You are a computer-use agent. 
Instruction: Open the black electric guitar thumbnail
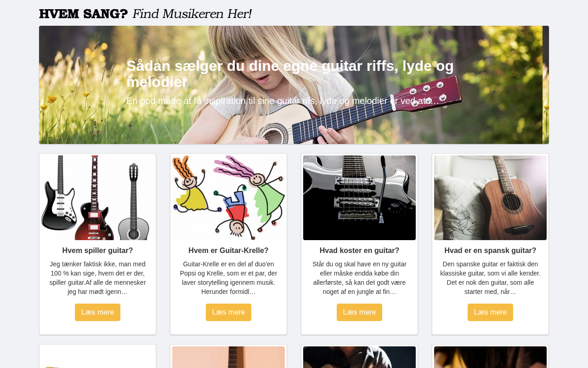(359, 198)
